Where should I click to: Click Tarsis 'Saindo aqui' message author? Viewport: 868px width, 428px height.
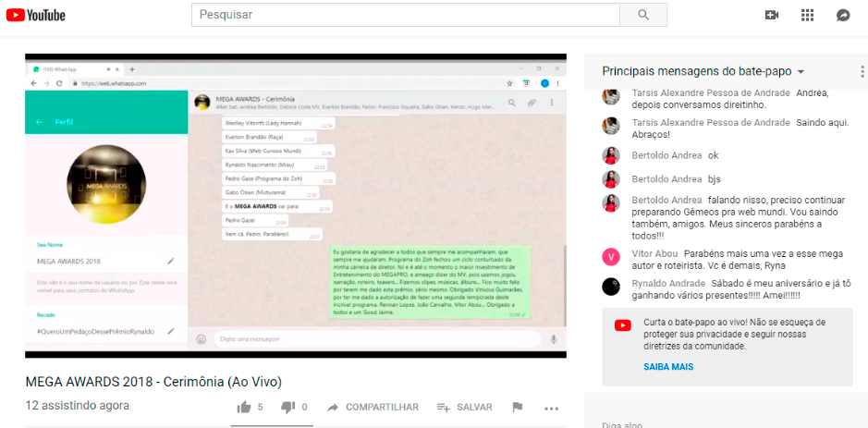pos(712,122)
